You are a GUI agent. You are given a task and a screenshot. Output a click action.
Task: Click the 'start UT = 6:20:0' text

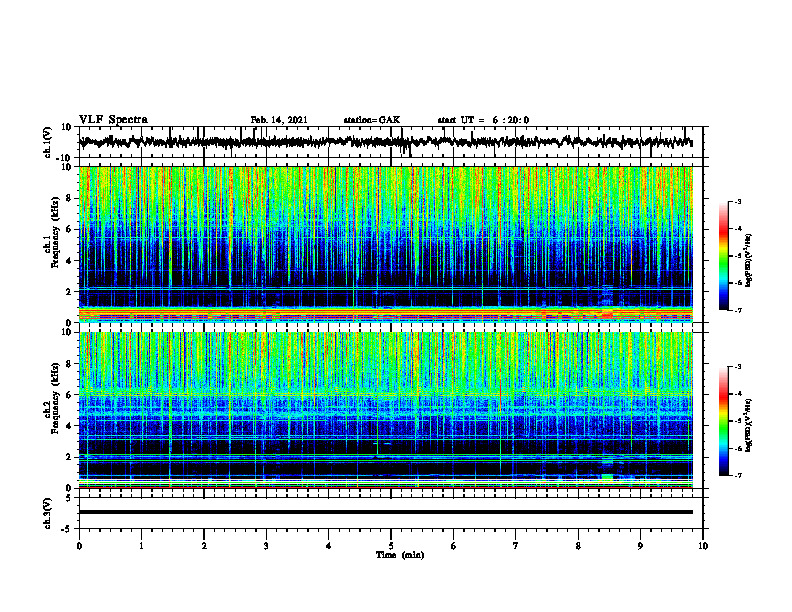pyautogui.click(x=483, y=120)
